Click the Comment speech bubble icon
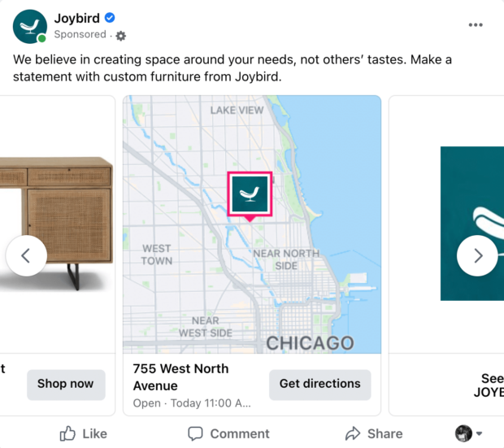504x448 pixels. pos(195,433)
